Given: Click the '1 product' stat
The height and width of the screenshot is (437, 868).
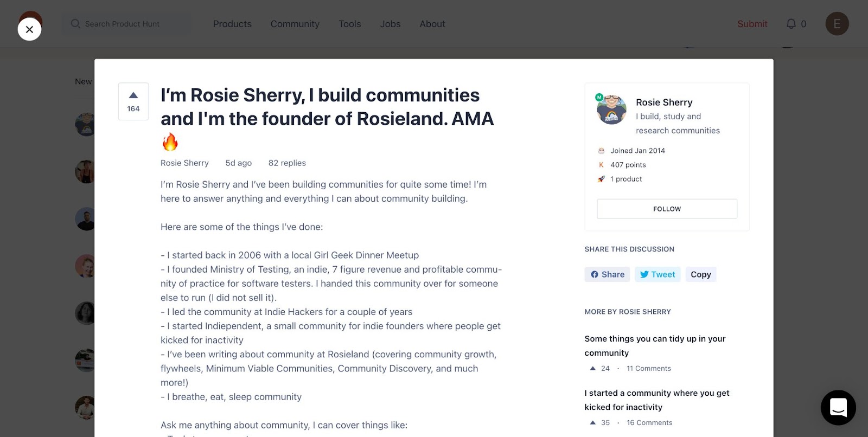Looking at the screenshot, I should pos(626,179).
